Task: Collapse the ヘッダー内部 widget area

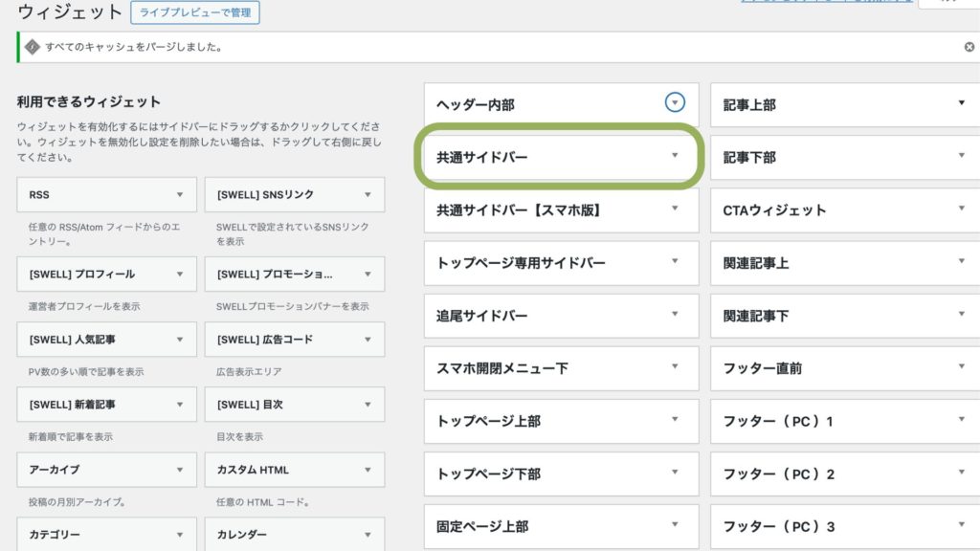Action: 674,104
